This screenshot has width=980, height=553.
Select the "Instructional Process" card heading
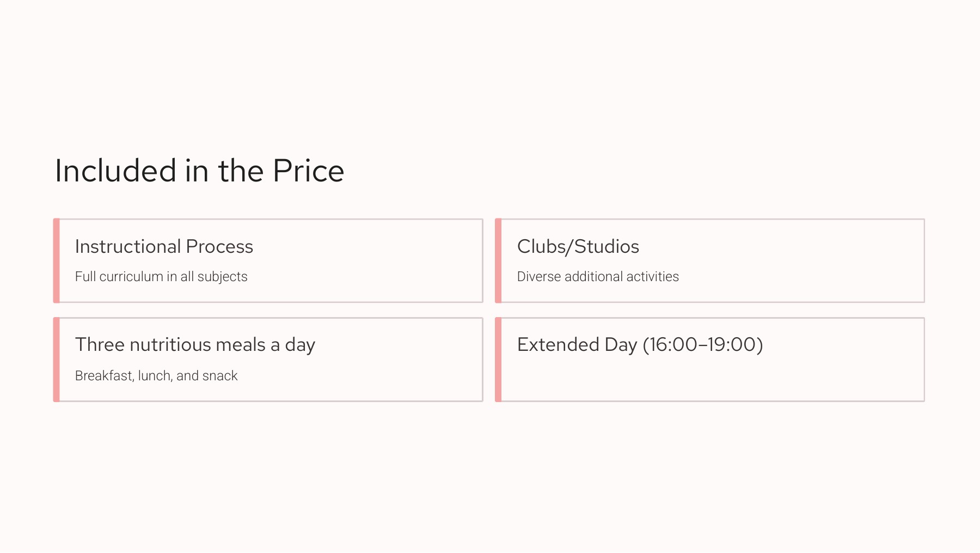tap(164, 247)
